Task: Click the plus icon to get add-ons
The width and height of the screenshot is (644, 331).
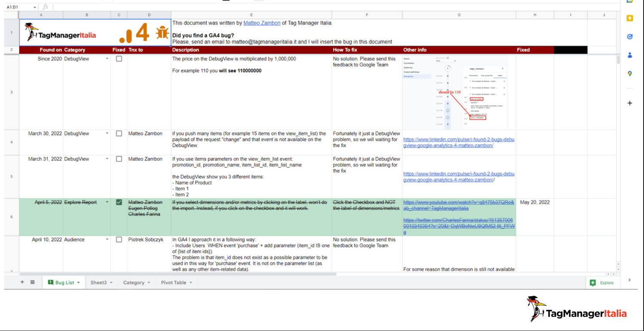Action: [630, 103]
